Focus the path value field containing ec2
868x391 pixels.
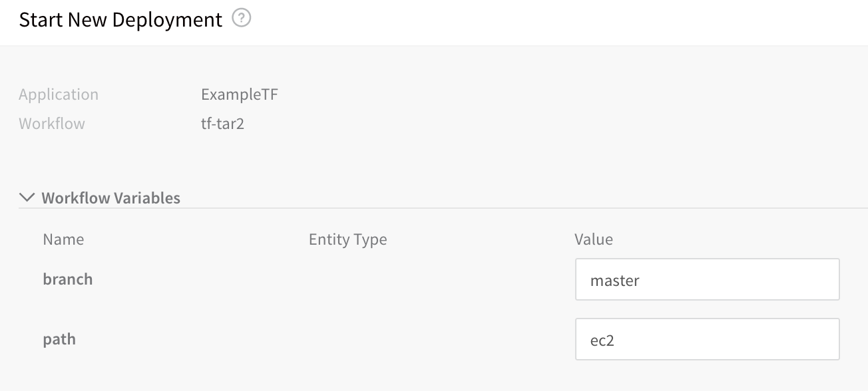(708, 340)
